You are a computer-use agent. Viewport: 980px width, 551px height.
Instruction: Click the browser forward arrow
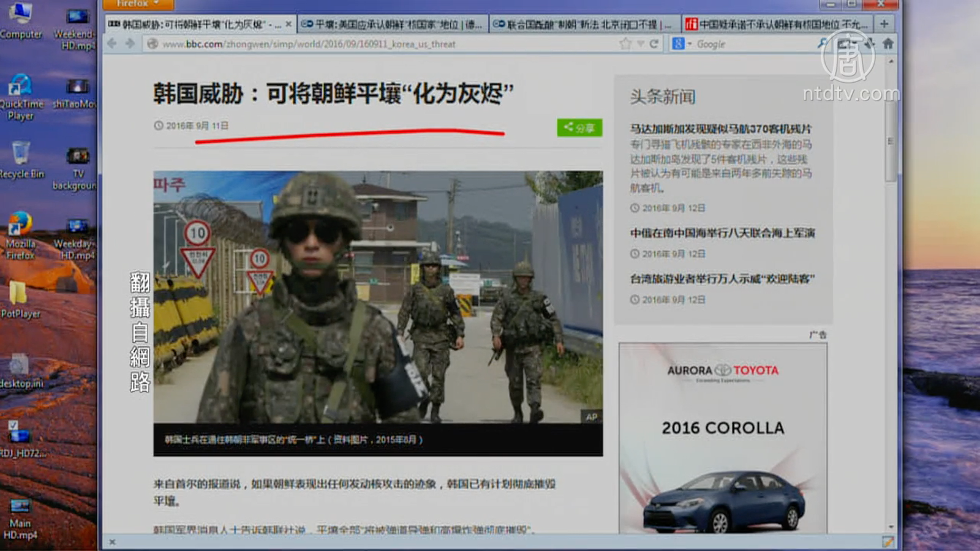(130, 43)
